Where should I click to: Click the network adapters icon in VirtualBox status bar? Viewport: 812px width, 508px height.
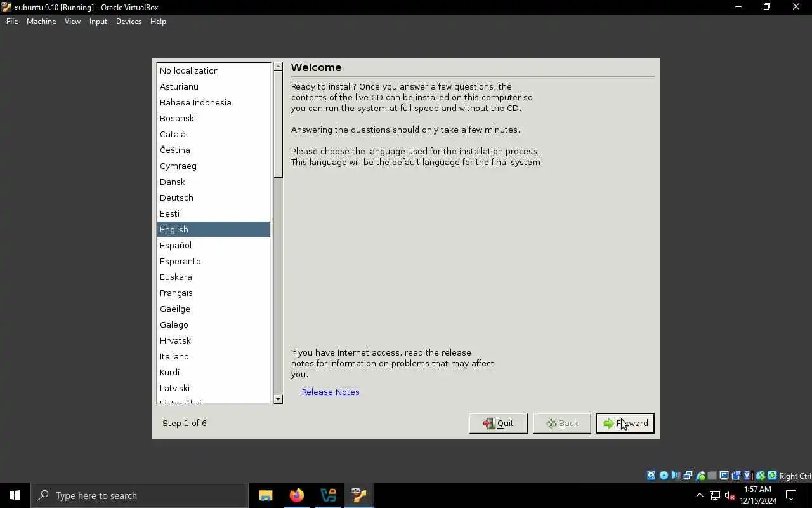pos(688,476)
